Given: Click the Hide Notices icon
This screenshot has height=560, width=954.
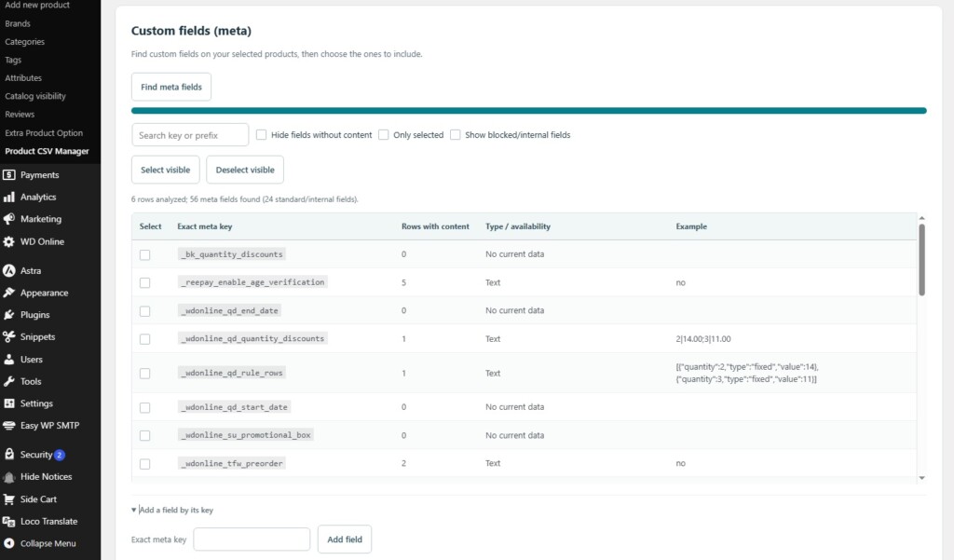Looking at the screenshot, I should [9, 477].
